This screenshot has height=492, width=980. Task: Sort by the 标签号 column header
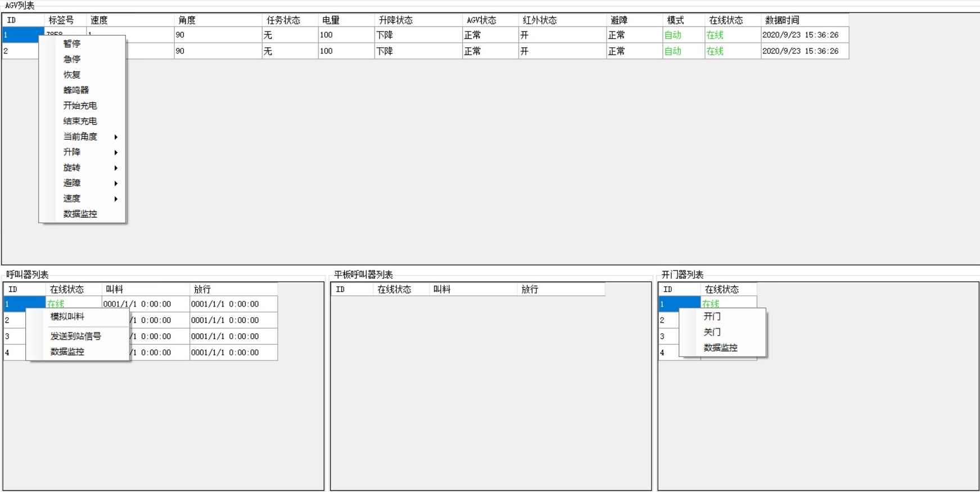pyautogui.click(x=65, y=20)
